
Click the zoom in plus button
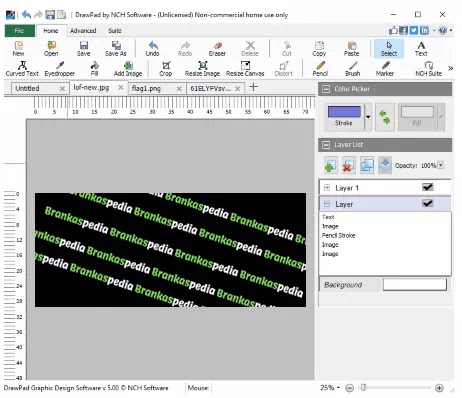tap(439, 388)
